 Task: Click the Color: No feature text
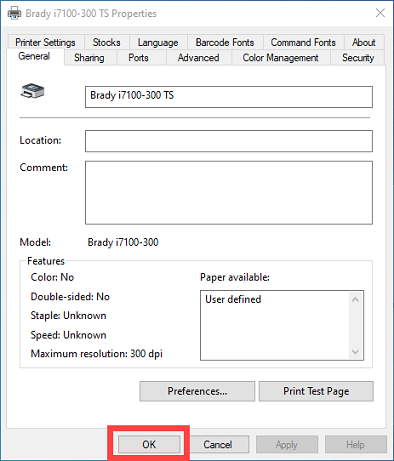[52, 277]
